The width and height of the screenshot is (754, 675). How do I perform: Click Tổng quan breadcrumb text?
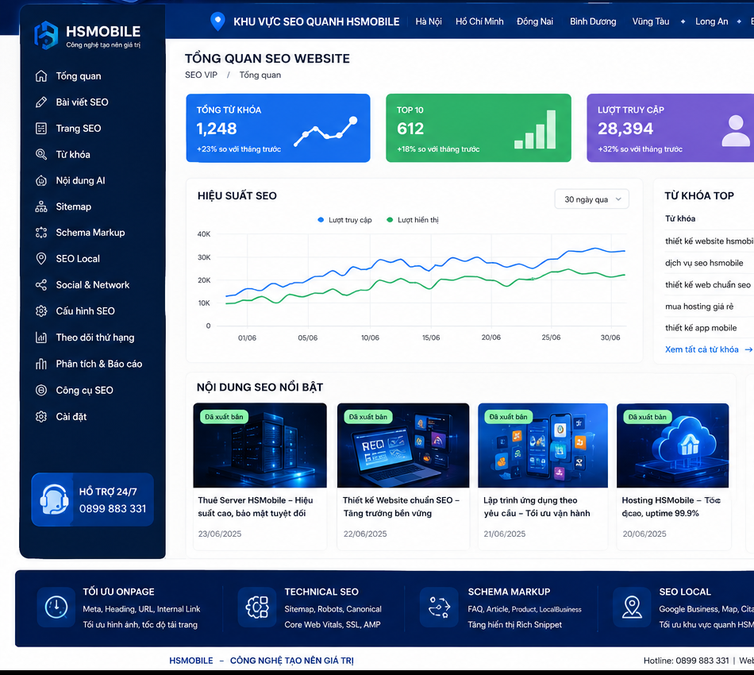coord(260,75)
